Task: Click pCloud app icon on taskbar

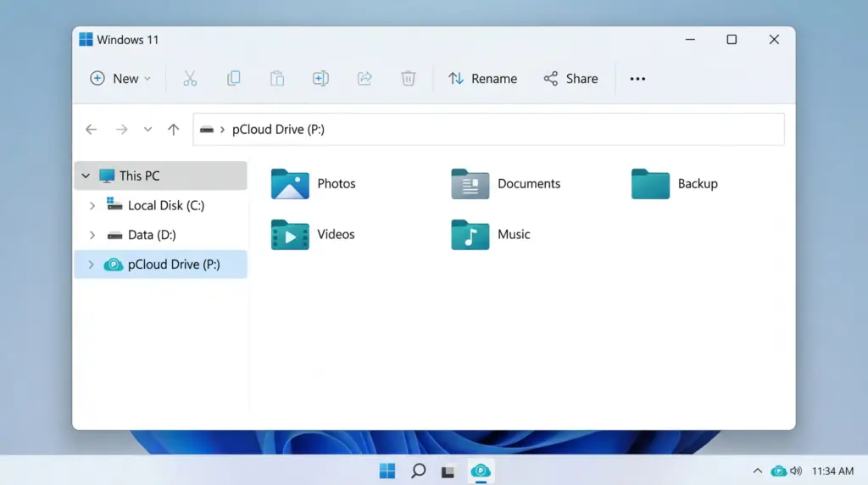Action: click(481, 471)
